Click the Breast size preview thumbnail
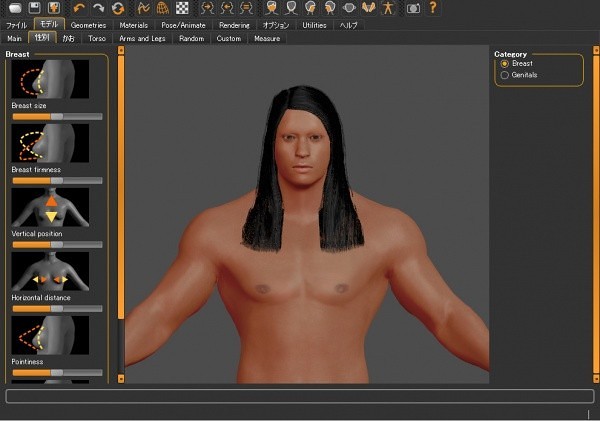The width and height of the screenshot is (600, 421). (x=50, y=79)
